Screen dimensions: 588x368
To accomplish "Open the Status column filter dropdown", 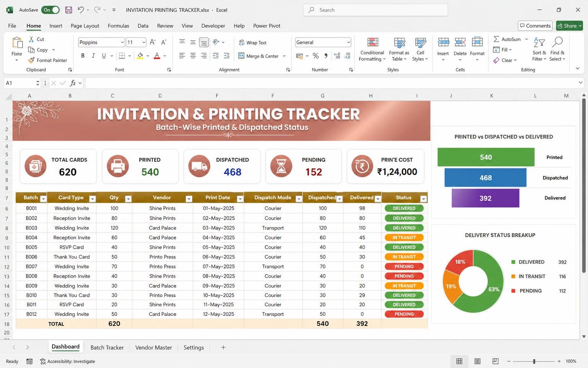I will tap(423, 199).
